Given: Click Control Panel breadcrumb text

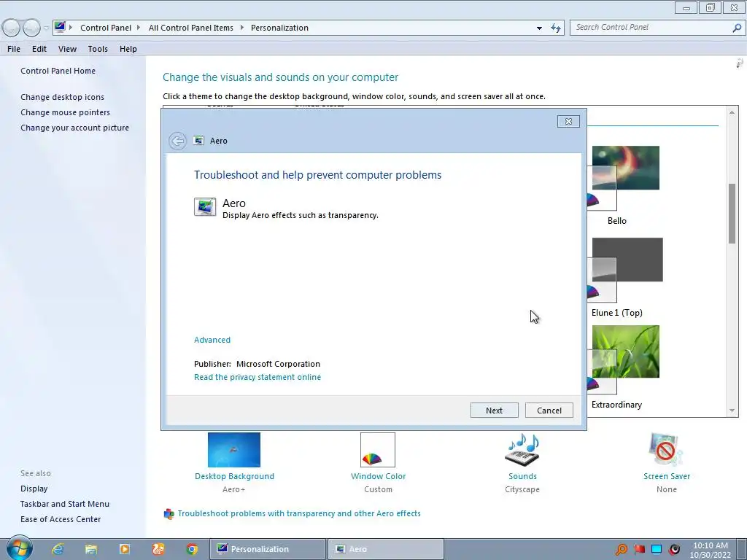Looking at the screenshot, I should point(106,28).
